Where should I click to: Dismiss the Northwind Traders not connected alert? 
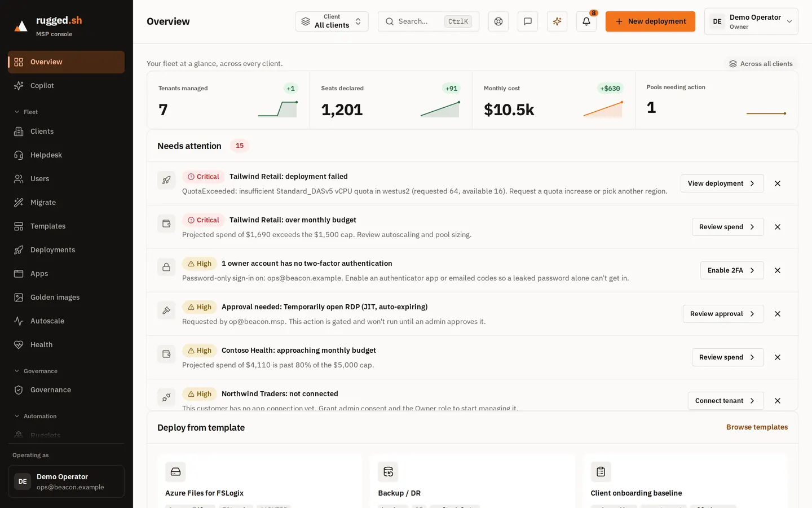(778, 401)
